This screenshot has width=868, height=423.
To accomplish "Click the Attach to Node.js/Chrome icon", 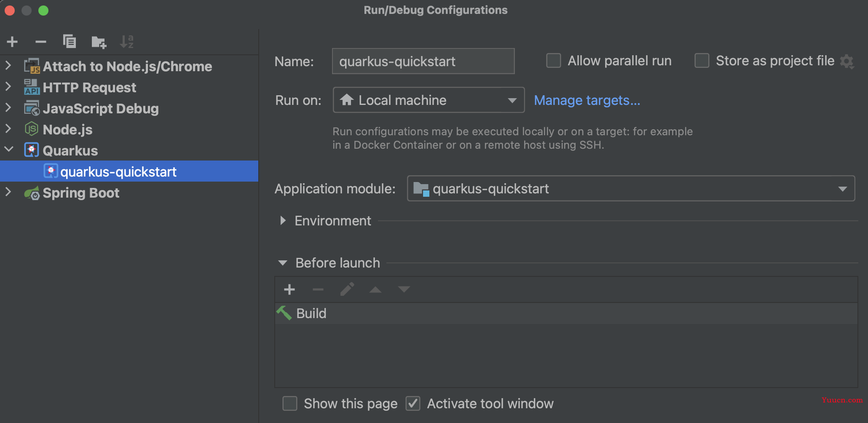I will point(32,66).
